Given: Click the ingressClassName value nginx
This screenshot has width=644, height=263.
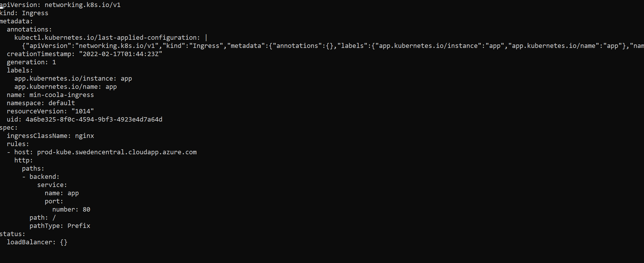Looking at the screenshot, I should coord(84,136).
